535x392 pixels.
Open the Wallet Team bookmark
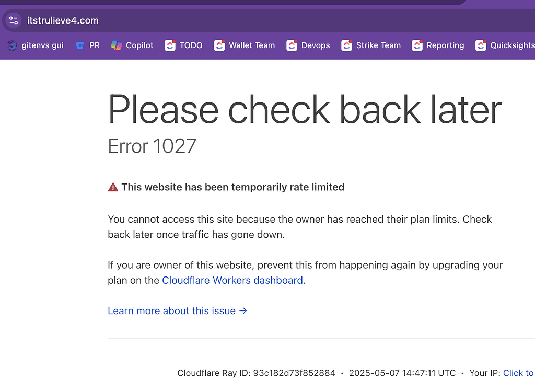tap(245, 45)
